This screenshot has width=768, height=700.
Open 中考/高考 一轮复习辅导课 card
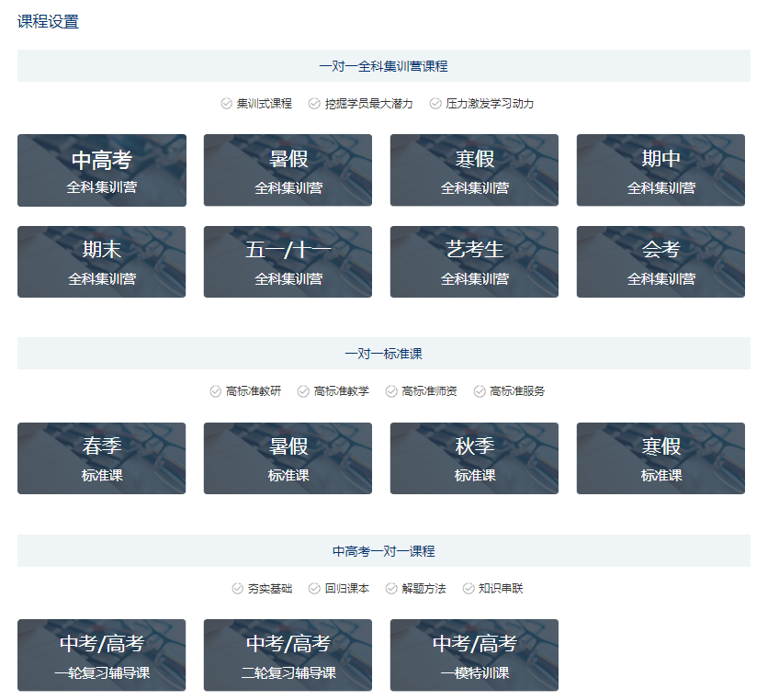point(102,655)
